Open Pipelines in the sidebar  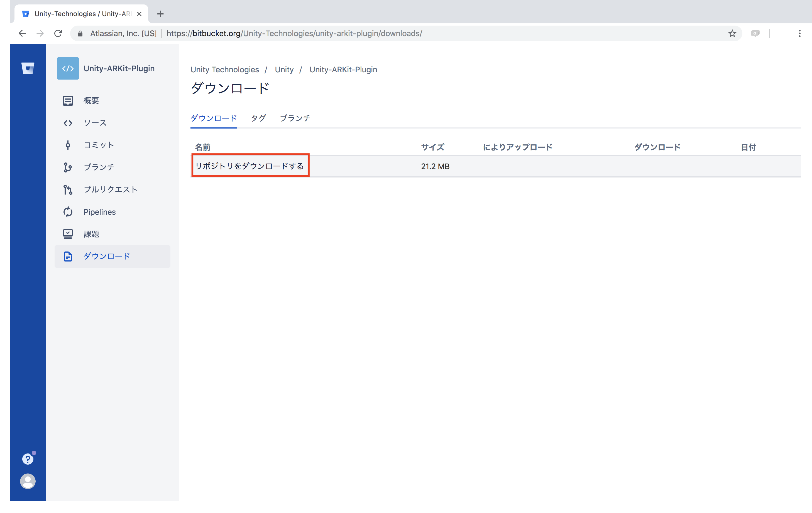coord(112,212)
